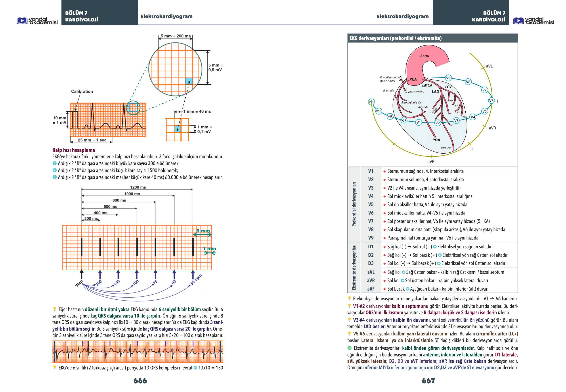Click the '50 bpm' heart rate label

point(196,279)
